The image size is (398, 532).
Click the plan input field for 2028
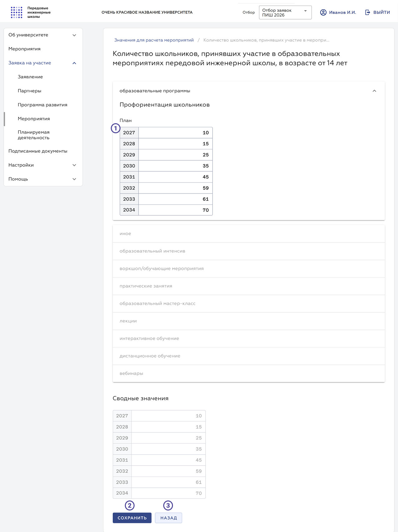tap(175, 144)
